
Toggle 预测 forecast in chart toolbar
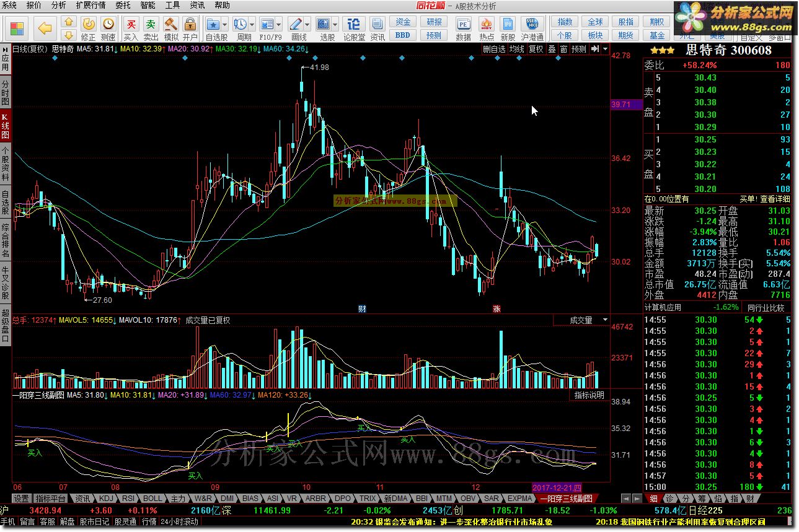579,49
